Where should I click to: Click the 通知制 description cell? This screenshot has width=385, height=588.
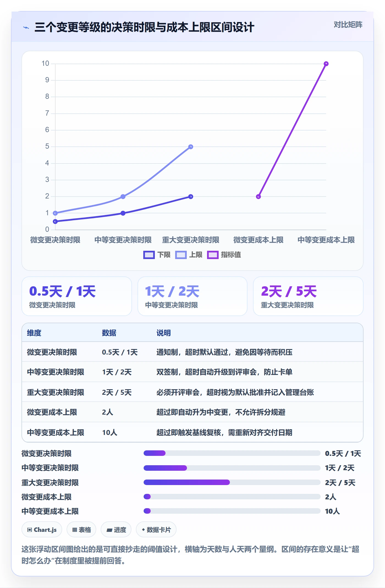[224, 352]
